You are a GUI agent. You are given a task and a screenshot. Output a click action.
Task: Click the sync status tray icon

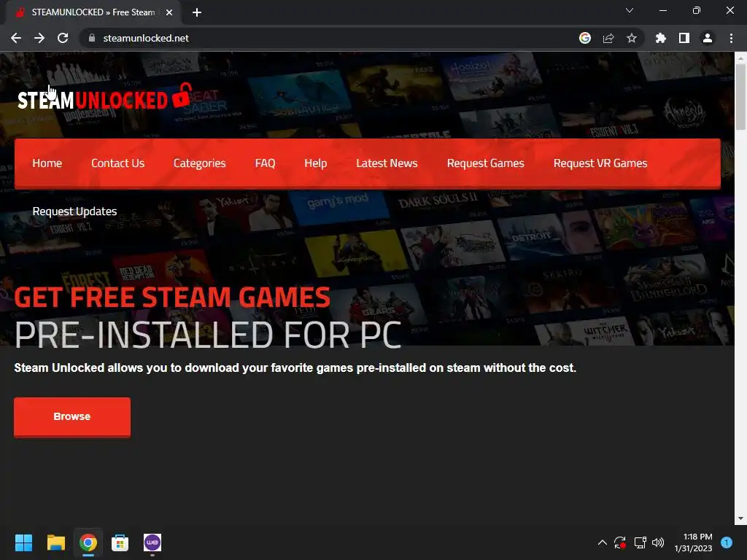point(620,542)
